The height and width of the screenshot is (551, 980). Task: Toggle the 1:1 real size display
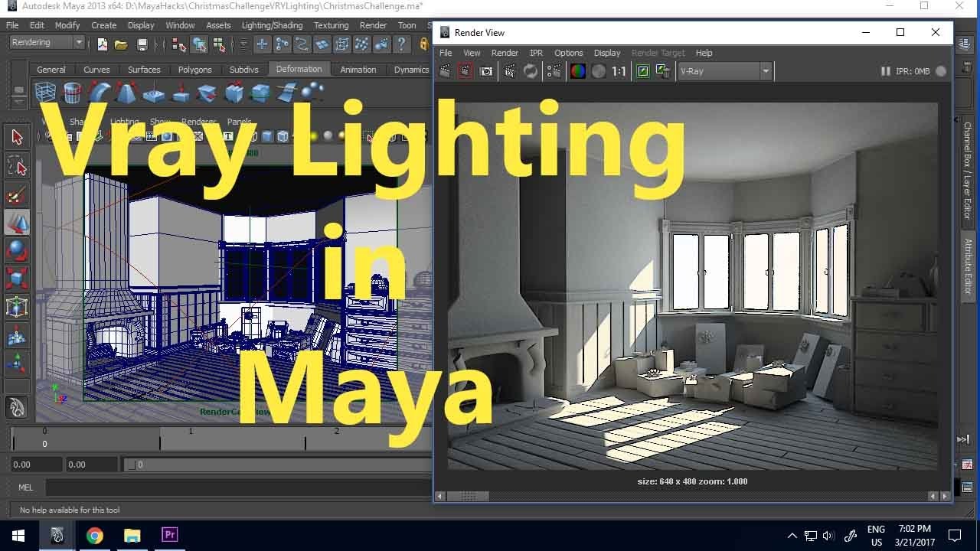pos(619,71)
